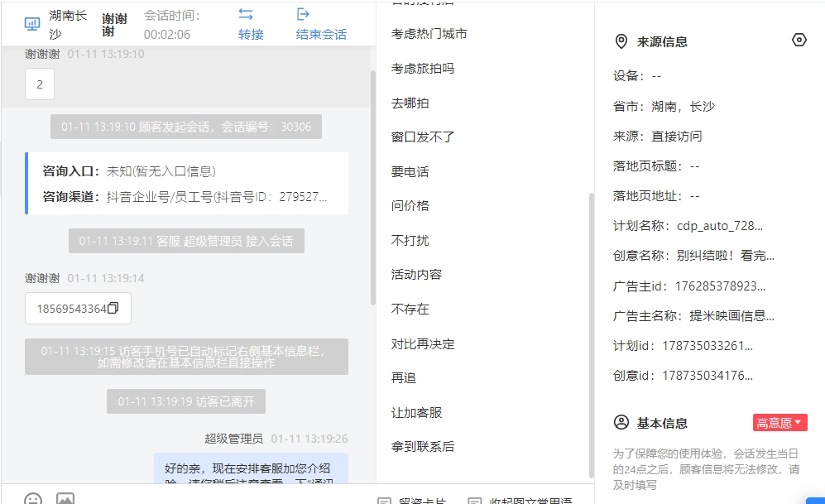Select quick reply 活动内容
This screenshot has height=504, width=825.
pyautogui.click(x=416, y=275)
